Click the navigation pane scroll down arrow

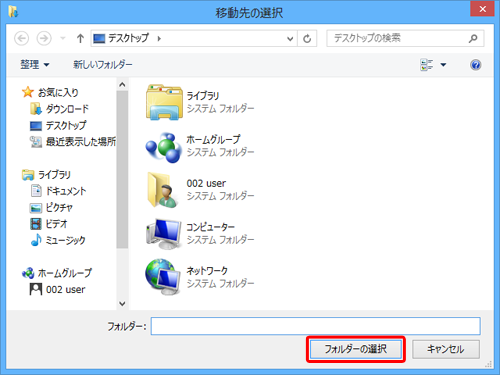click(122, 304)
